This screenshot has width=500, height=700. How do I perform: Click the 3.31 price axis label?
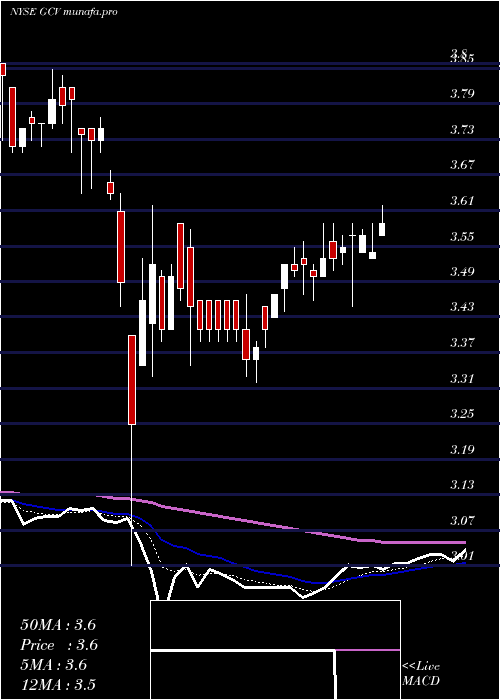click(x=462, y=378)
